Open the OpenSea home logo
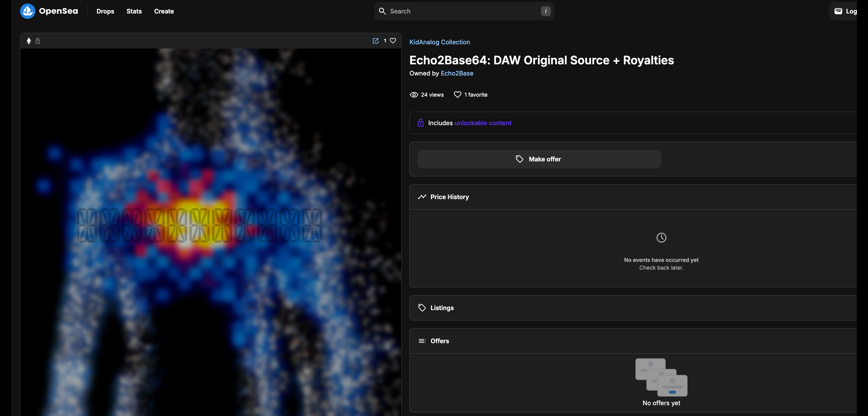 [x=49, y=11]
